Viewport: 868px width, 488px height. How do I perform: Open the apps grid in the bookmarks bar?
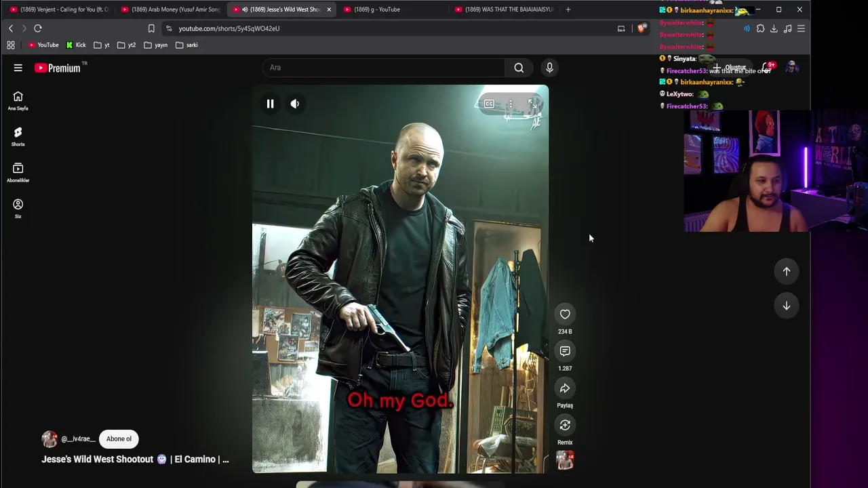tap(11, 45)
